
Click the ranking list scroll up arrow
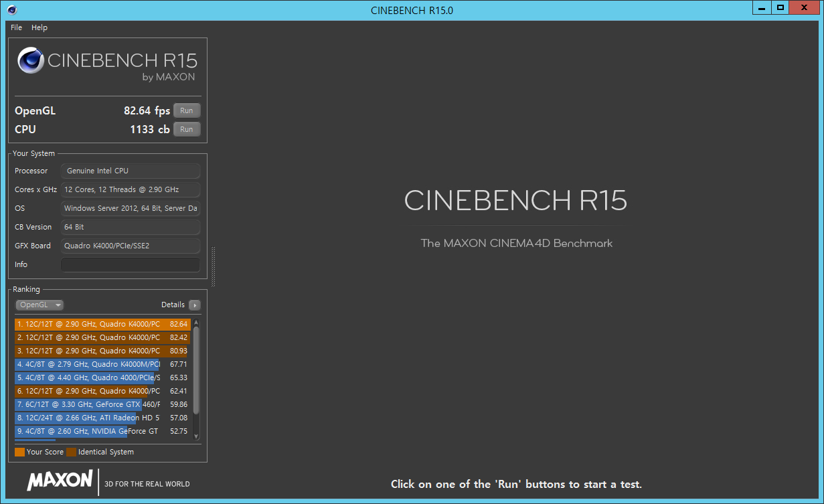coord(196,322)
